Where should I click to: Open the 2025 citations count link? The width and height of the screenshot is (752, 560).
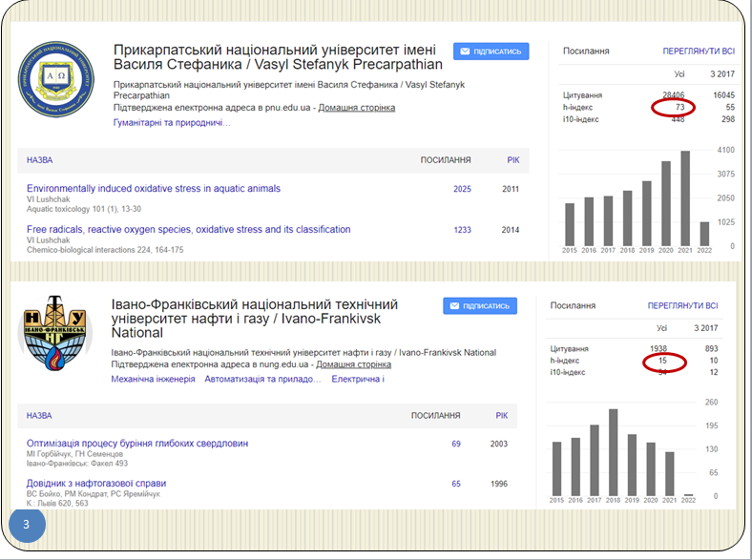point(462,189)
